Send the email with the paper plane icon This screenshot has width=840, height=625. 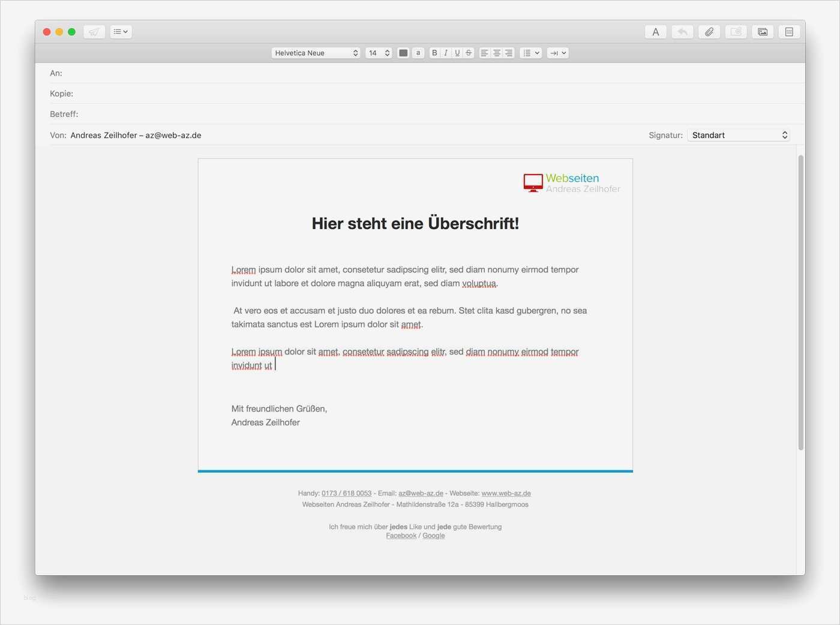pos(94,32)
